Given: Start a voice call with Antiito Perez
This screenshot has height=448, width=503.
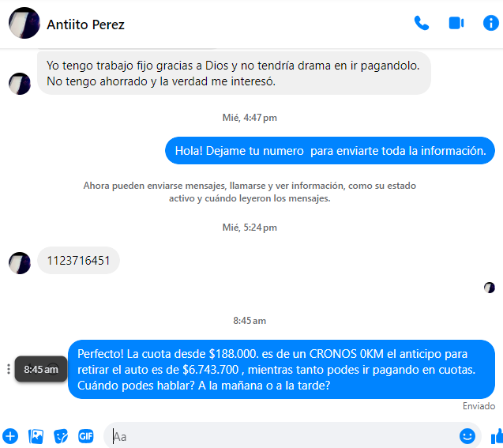Looking at the screenshot, I should coord(422,23).
